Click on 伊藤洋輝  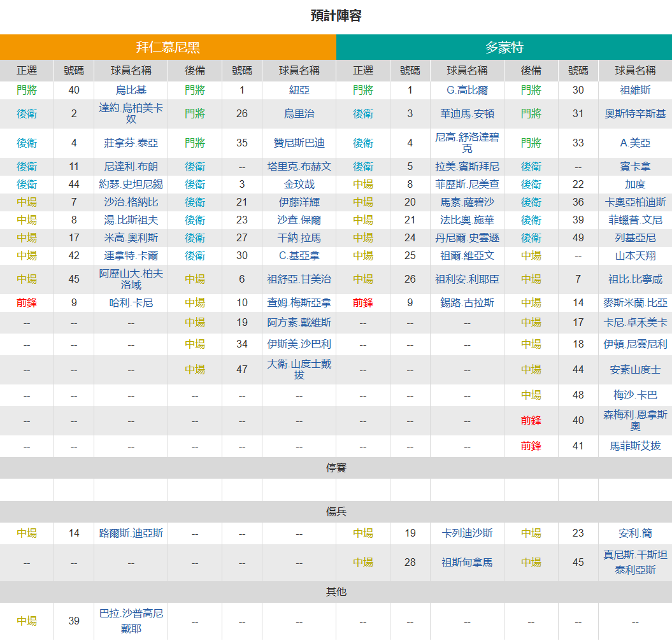[x=299, y=202]
